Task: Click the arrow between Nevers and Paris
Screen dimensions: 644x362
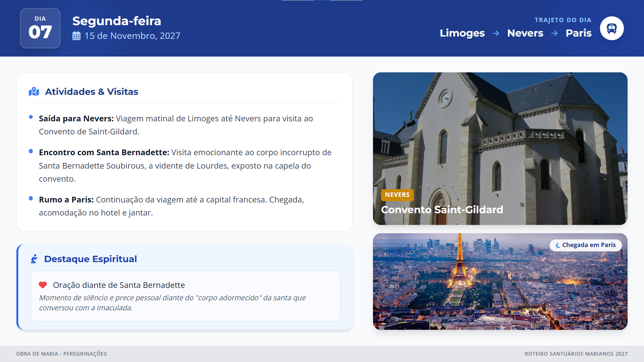Action: pyautogui.click(x=554, y=33)
